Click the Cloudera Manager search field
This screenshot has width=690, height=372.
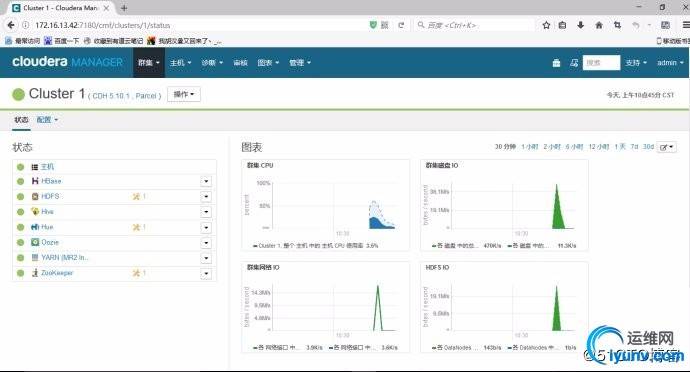(601, 63)
